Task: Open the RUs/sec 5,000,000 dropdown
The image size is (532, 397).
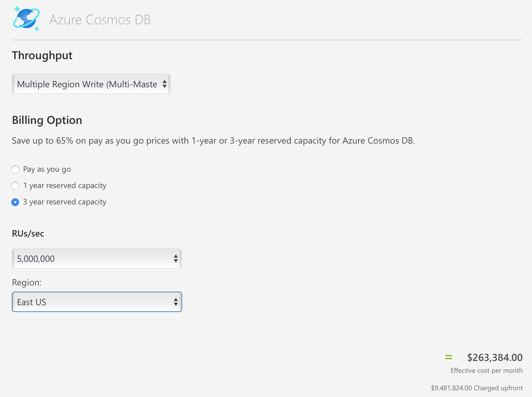Action: (97, 258)
